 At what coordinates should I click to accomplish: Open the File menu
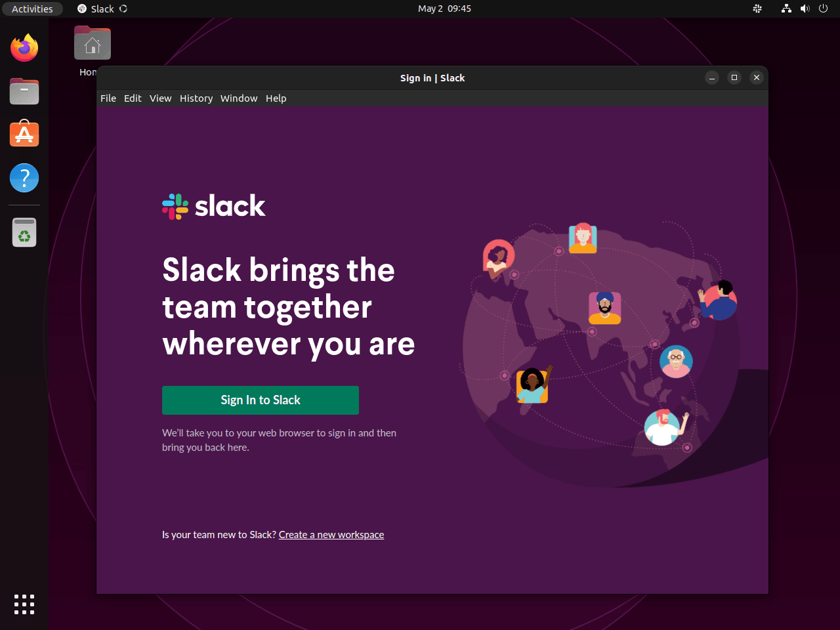pos(108,98)
